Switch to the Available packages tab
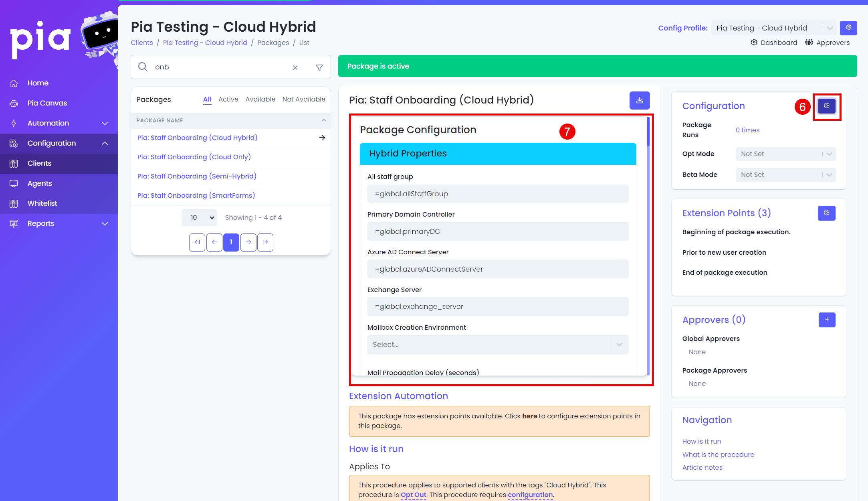This screenshot has height=501, width=868. point(260,99)
